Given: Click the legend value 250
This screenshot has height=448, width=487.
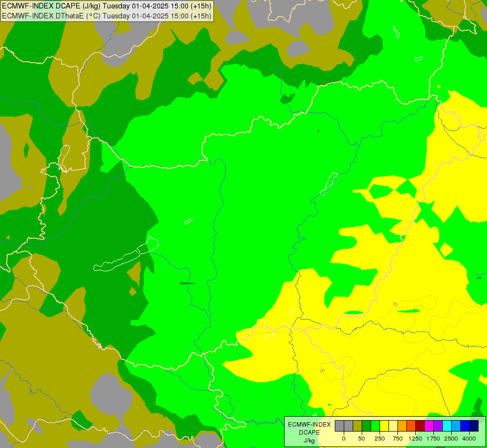Looking at the screenshot, I should click(380, 439).
